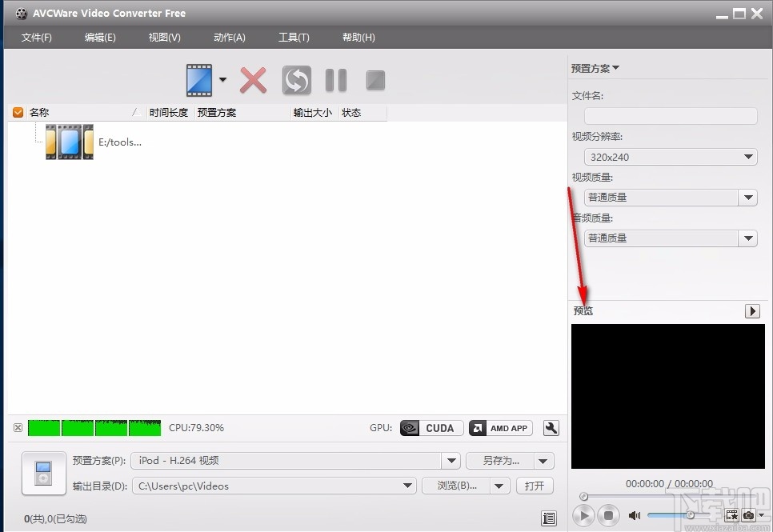This screenshot has height=532, width=773.
Task: Open the 工具(T) menu
Action: 293,37
